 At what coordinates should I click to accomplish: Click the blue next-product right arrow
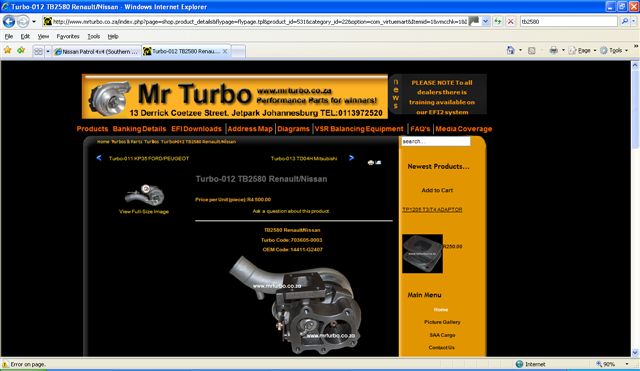(x=351, y=158)
